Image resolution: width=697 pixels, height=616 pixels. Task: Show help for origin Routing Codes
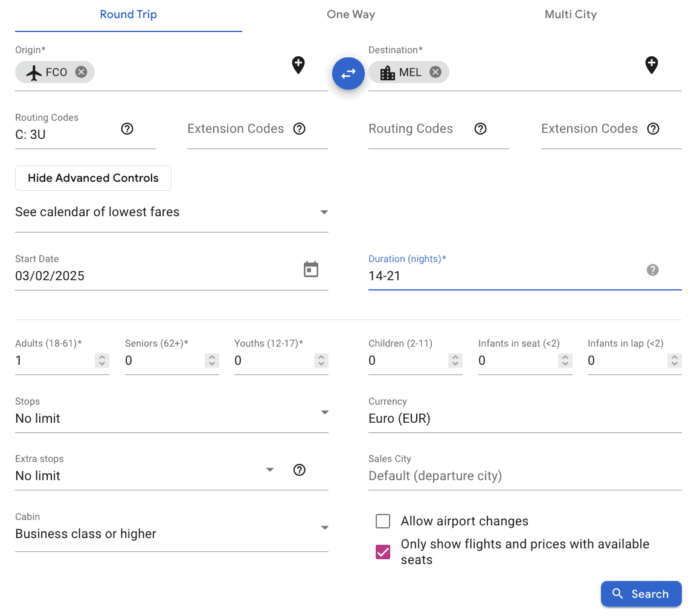click(127, 129)
